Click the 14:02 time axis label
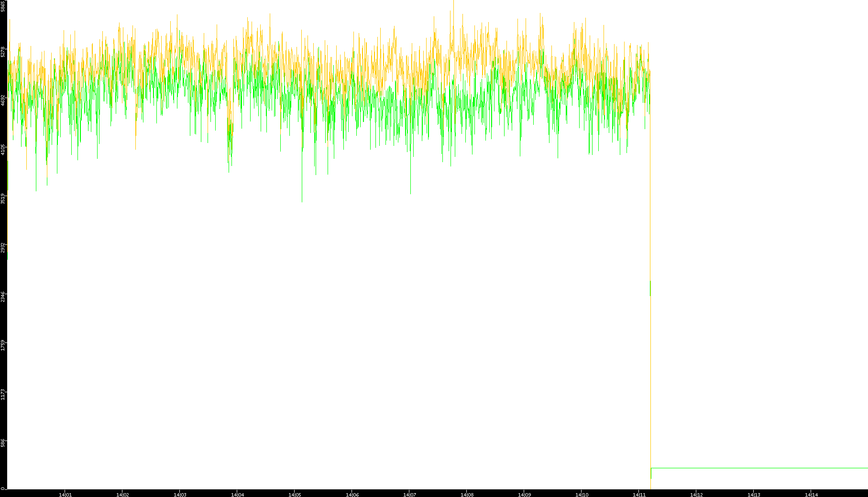868x497 pixels. 122,494
